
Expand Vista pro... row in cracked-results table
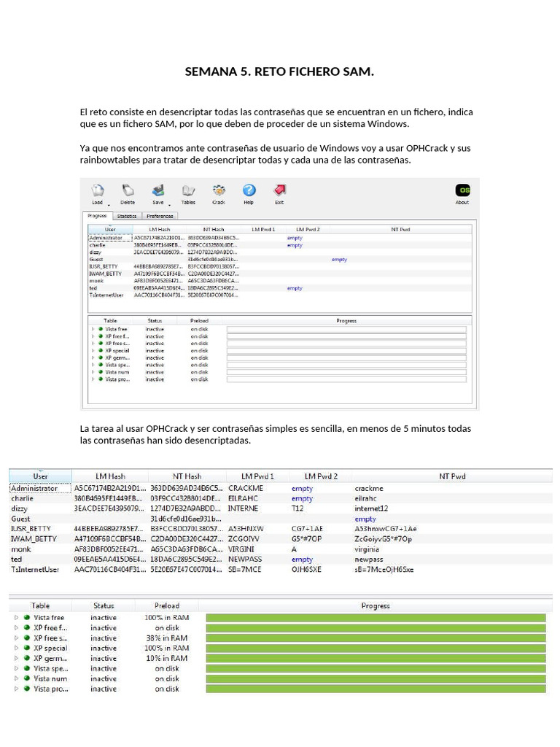(x=16, y=689)
